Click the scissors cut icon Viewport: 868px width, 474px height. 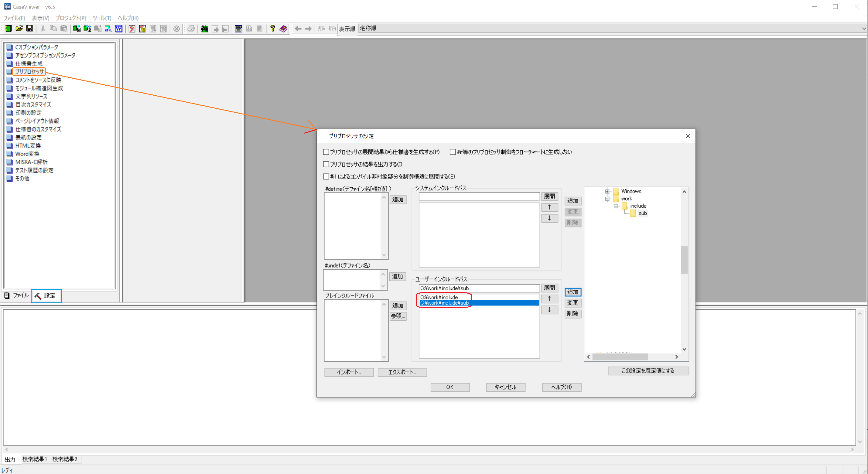(43, 29)
